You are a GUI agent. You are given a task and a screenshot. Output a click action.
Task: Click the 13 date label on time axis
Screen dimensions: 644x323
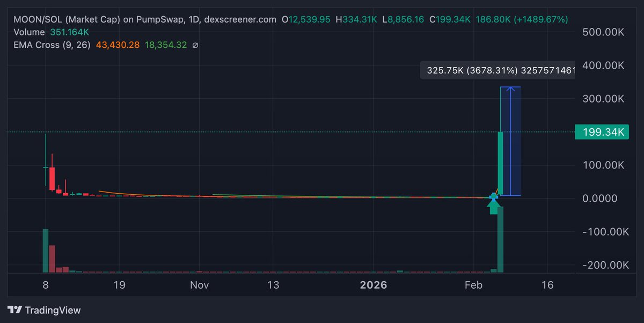273,285
